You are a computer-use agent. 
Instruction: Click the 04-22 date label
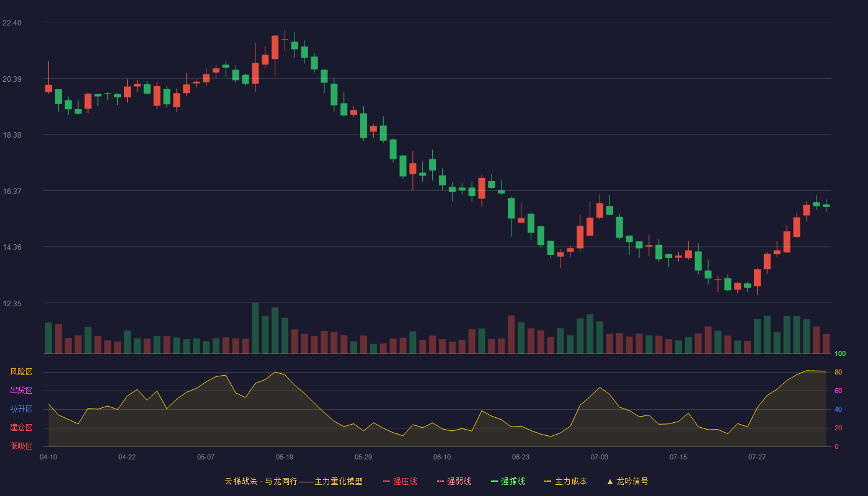127,457
